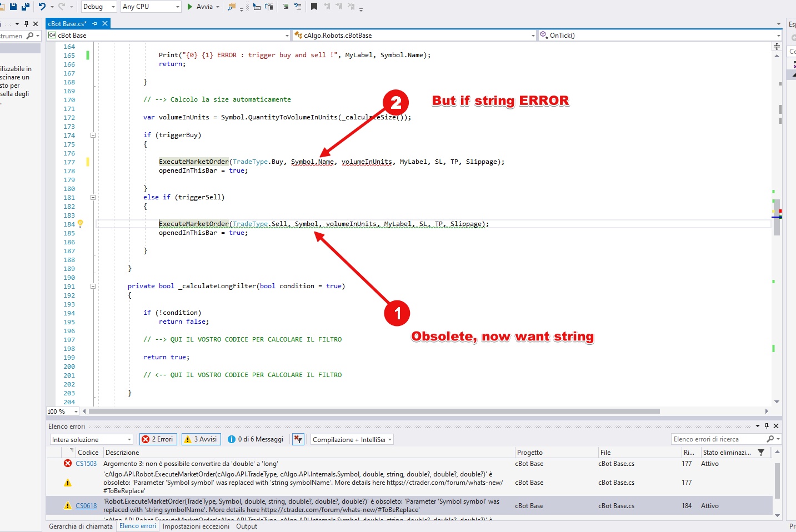Viewport: 796px width, 532px height.
Task: Toggle the 3 Avvisi filter
Action: coord(201,439)
